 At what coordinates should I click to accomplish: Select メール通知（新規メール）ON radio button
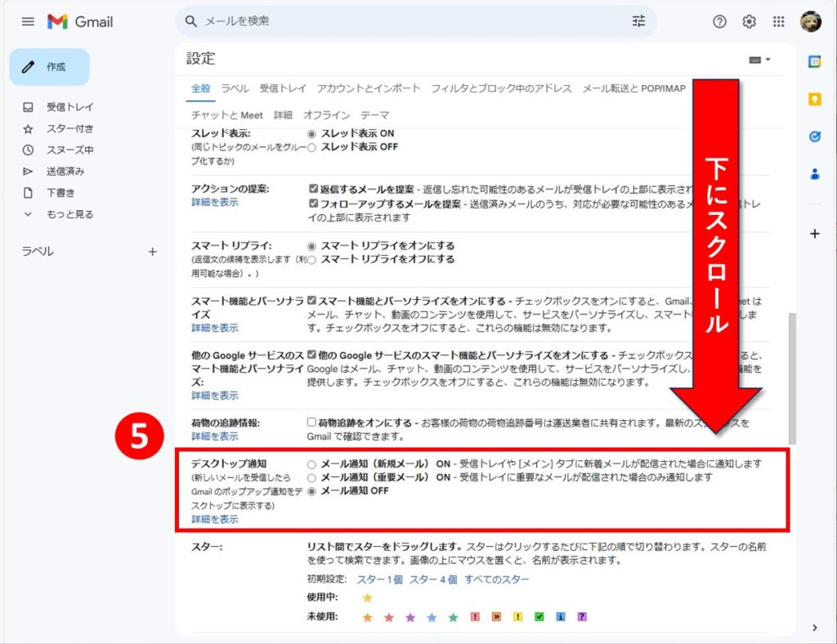311,464
